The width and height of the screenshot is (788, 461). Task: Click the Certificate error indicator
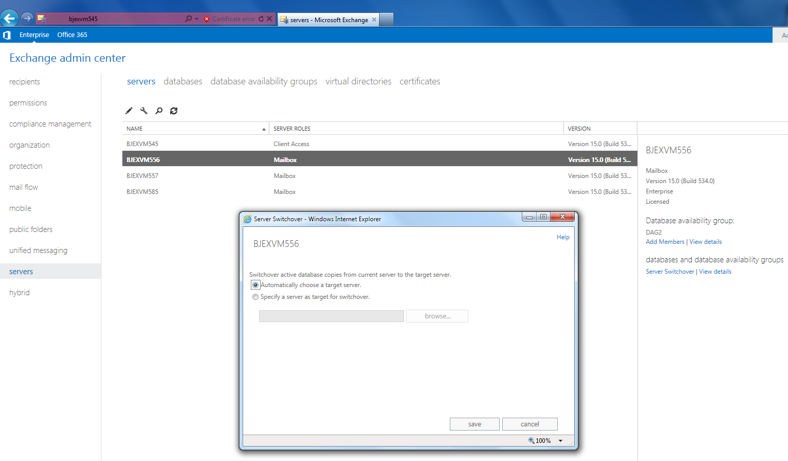(229, 19)
